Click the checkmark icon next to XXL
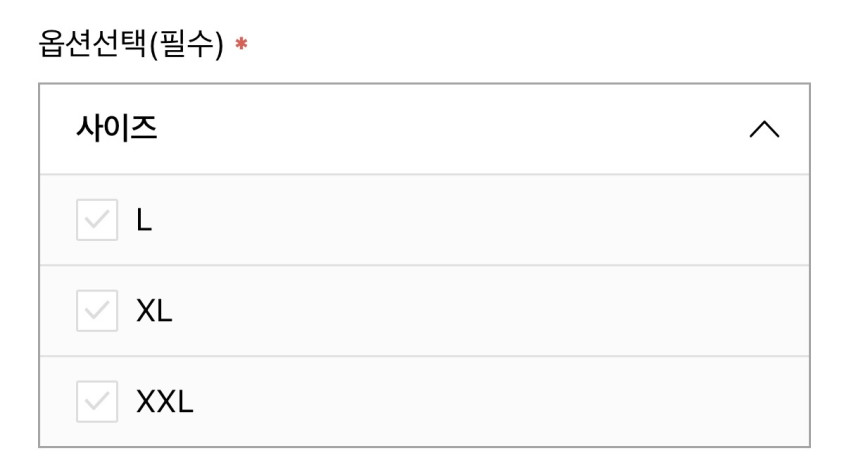This screenshot has height=458, width=849. coord(97,402)
